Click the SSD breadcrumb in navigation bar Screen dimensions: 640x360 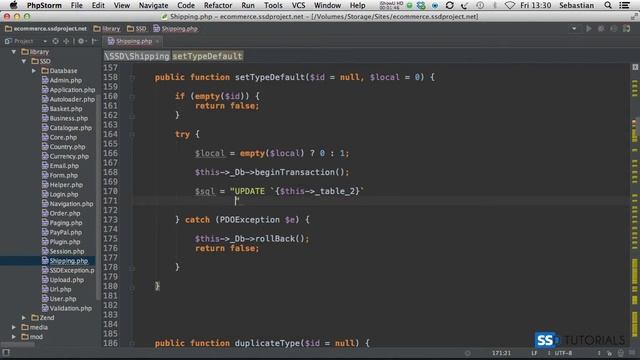pos(137,29)
